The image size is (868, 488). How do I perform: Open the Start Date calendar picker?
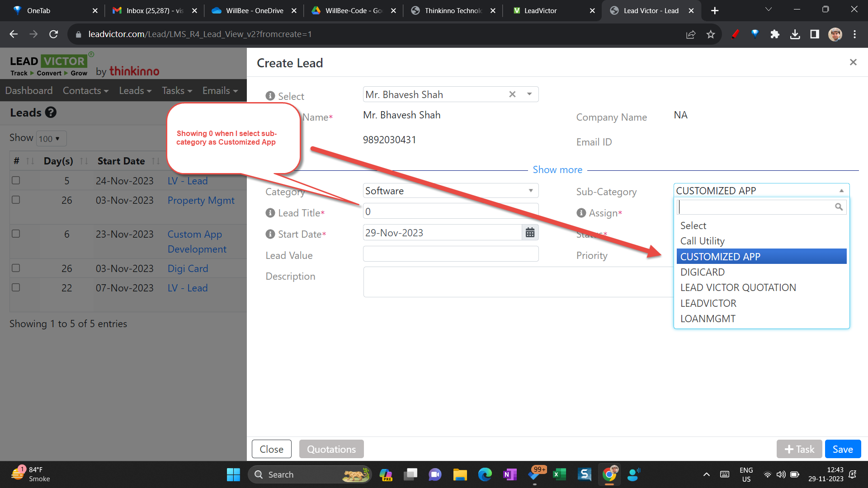[x=530, y=233]
